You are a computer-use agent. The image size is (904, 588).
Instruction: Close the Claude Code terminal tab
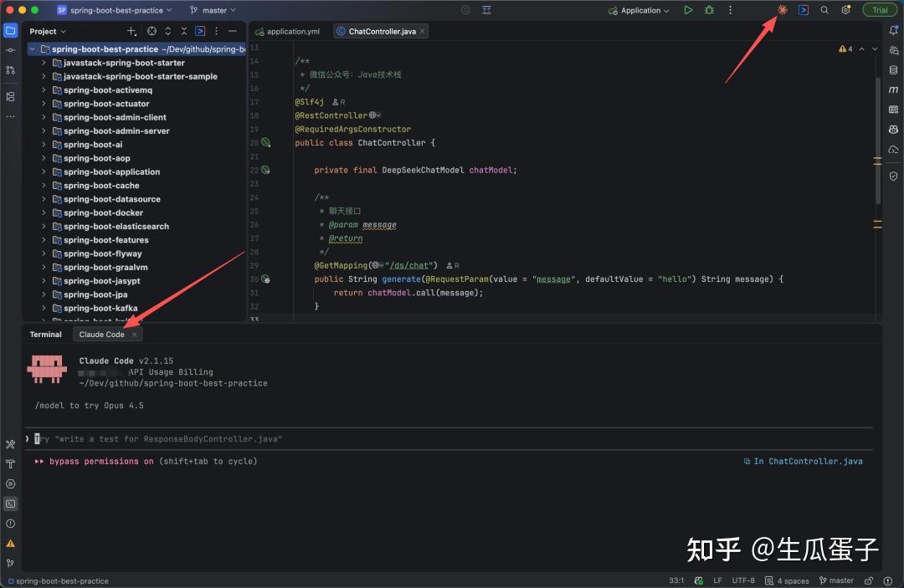click(x=134, y=334)
